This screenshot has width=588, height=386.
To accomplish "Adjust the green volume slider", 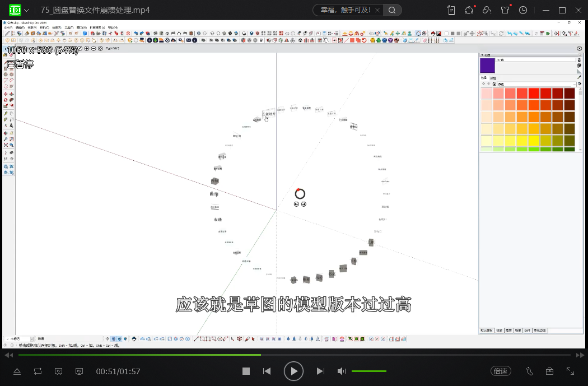I will click(x=368, y=371).
